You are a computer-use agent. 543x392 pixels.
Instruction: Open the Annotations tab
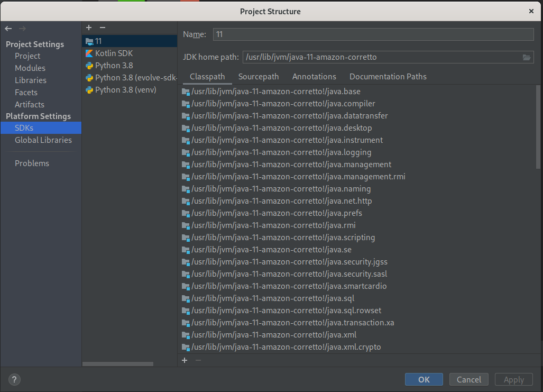314,77
